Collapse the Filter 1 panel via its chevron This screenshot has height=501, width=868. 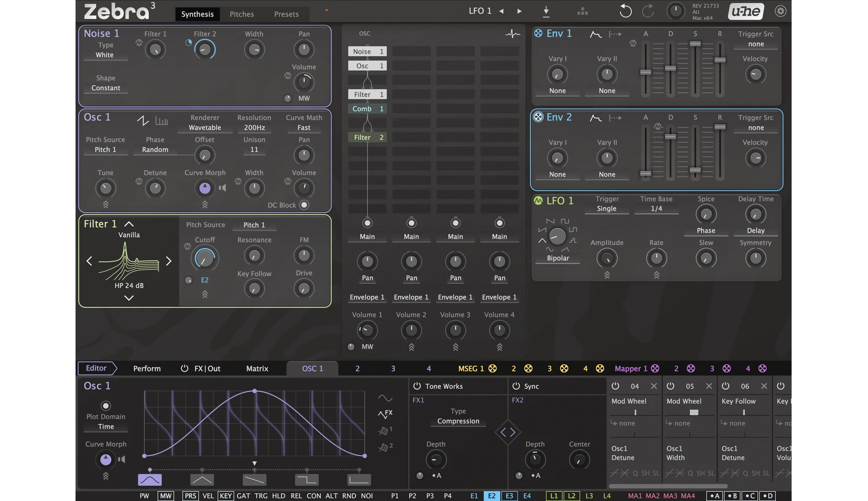[x=128, y=224]
